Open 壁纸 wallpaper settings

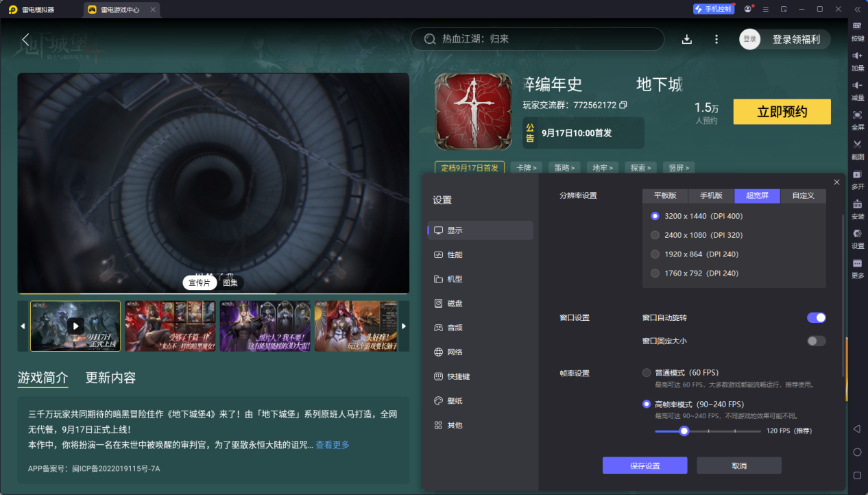click(x=480, y=400)
